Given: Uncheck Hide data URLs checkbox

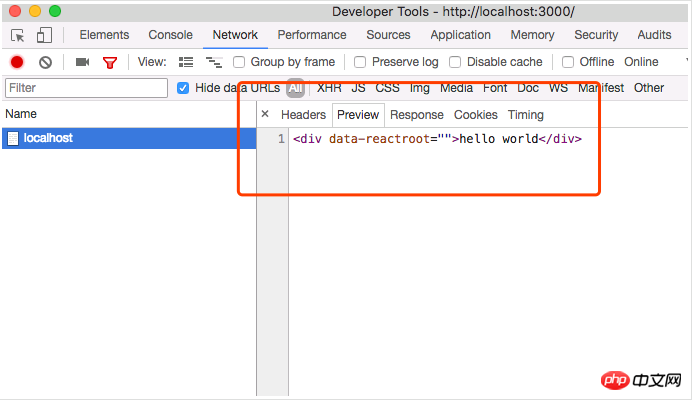Looking at the screenshot, I should coord(183,88).
